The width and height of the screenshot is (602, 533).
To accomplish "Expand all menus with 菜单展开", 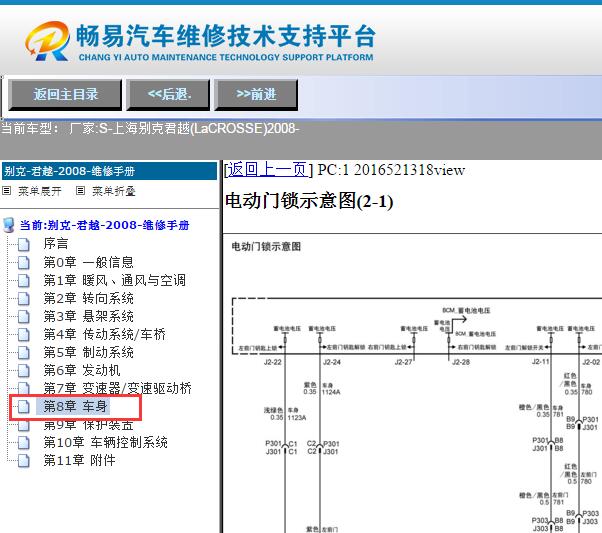I will click(40, 191).
